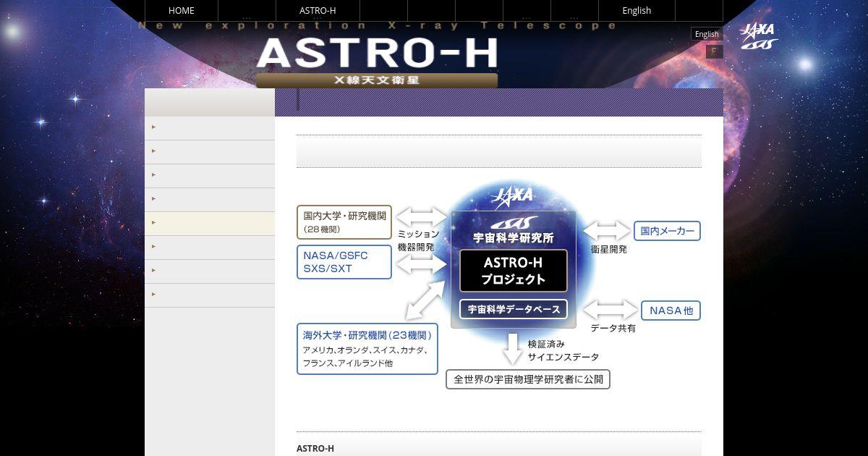Click the ASTRO-H section heading below the diagram
This screenshot has width=868, height=456.
point(315,449)
